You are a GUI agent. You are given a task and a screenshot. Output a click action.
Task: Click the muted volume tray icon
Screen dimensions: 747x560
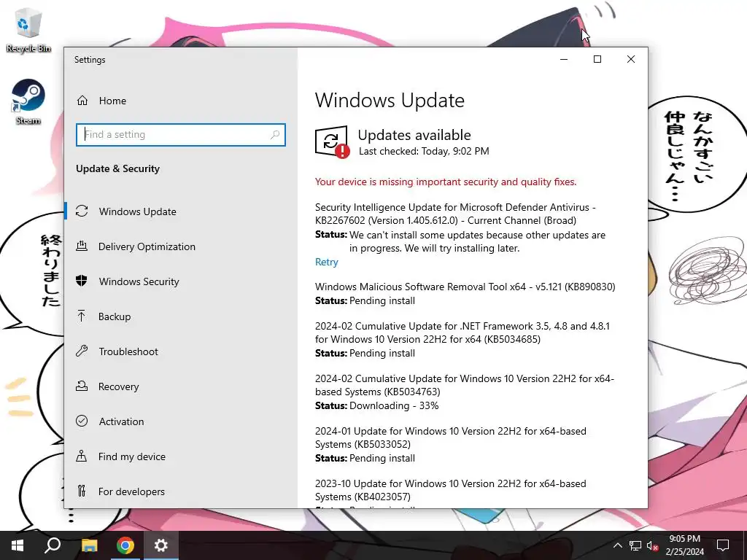coord(652,545)
